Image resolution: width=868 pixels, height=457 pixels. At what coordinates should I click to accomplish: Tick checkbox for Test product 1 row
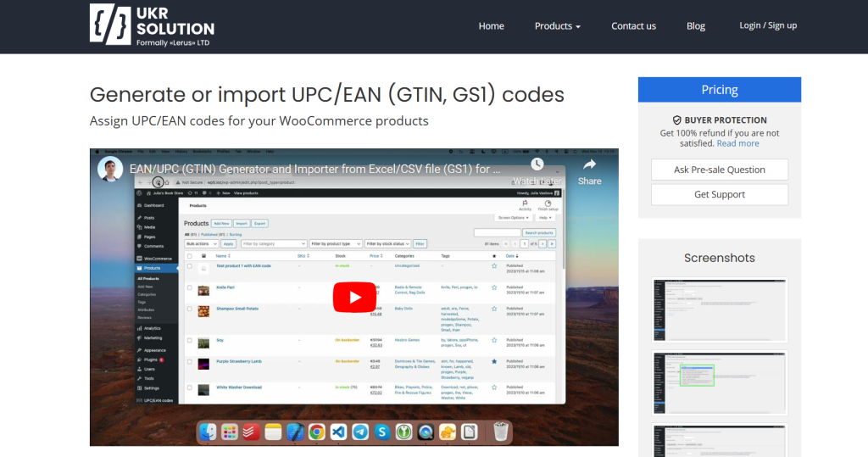189,266
